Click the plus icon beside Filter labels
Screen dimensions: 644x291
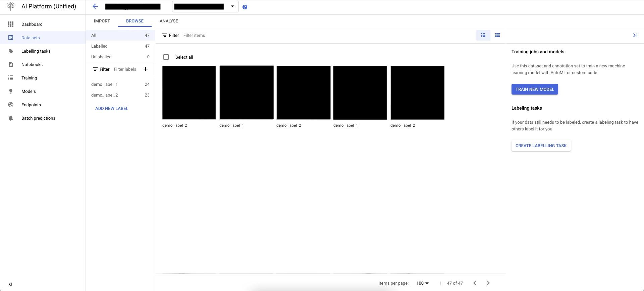click(x=146, y=69)
